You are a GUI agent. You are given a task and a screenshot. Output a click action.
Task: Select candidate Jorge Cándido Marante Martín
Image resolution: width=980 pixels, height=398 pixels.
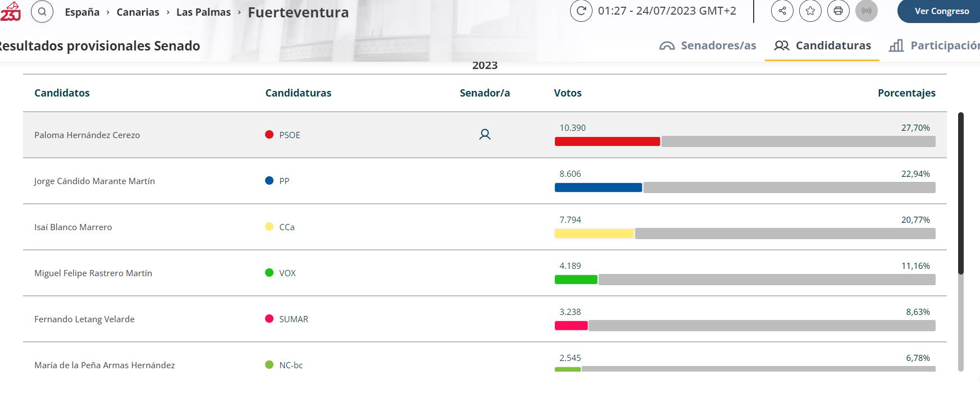(x=94, y=181)
